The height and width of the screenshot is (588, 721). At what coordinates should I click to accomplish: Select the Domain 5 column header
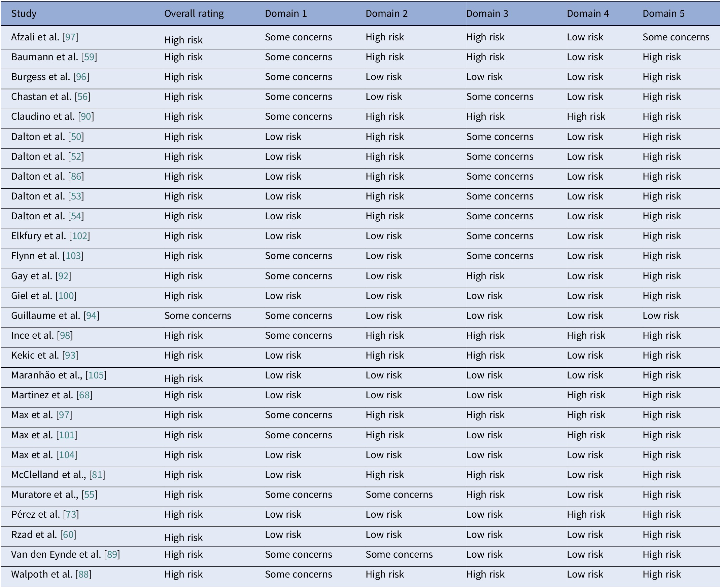point(663,13)
